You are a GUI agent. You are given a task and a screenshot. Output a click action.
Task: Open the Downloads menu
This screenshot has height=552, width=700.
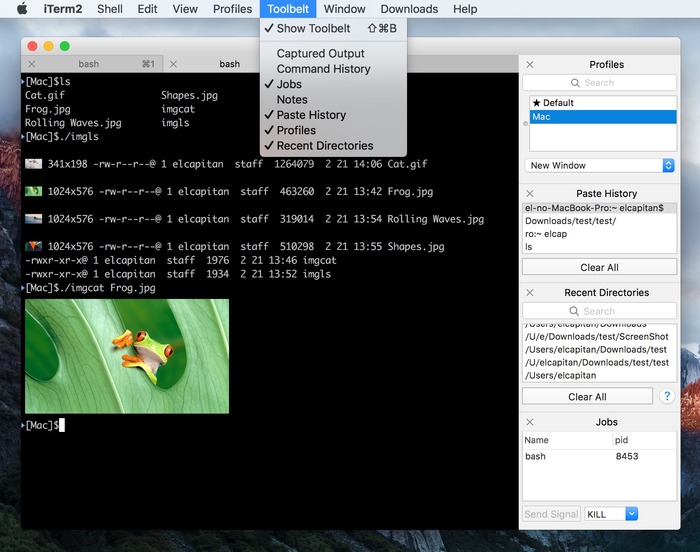tap(409, 9)
